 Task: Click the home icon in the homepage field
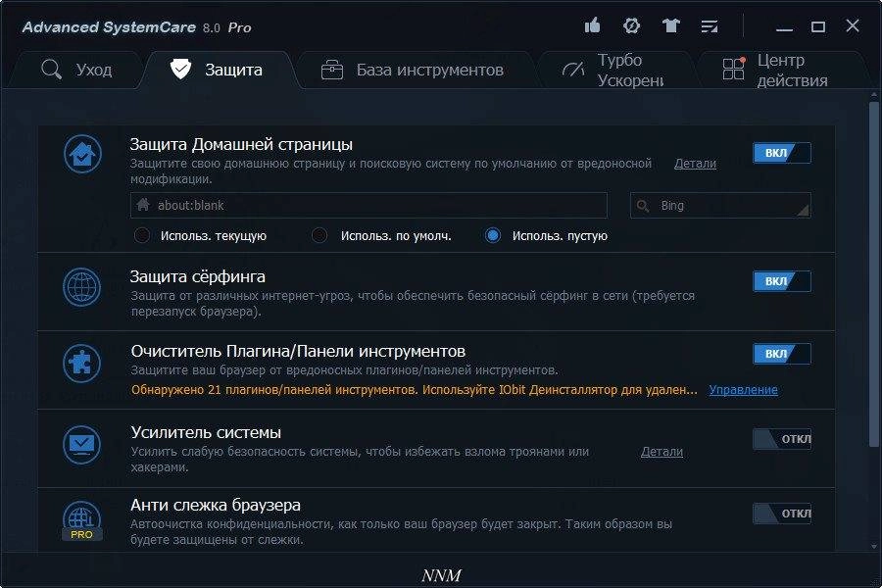(x=143, y=205)
